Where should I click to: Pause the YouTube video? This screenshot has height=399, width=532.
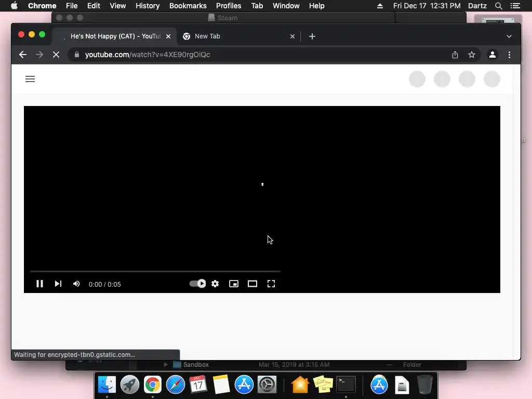39,284
